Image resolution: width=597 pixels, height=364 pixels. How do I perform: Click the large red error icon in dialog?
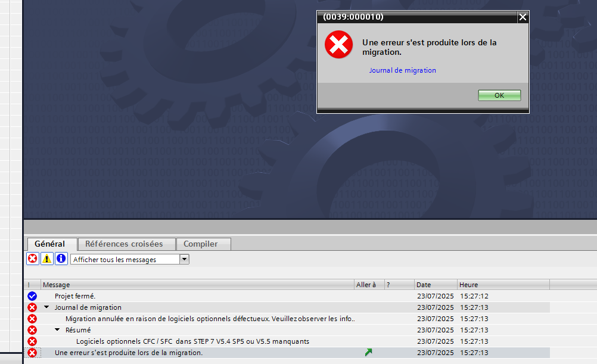(x=338, y=45)
